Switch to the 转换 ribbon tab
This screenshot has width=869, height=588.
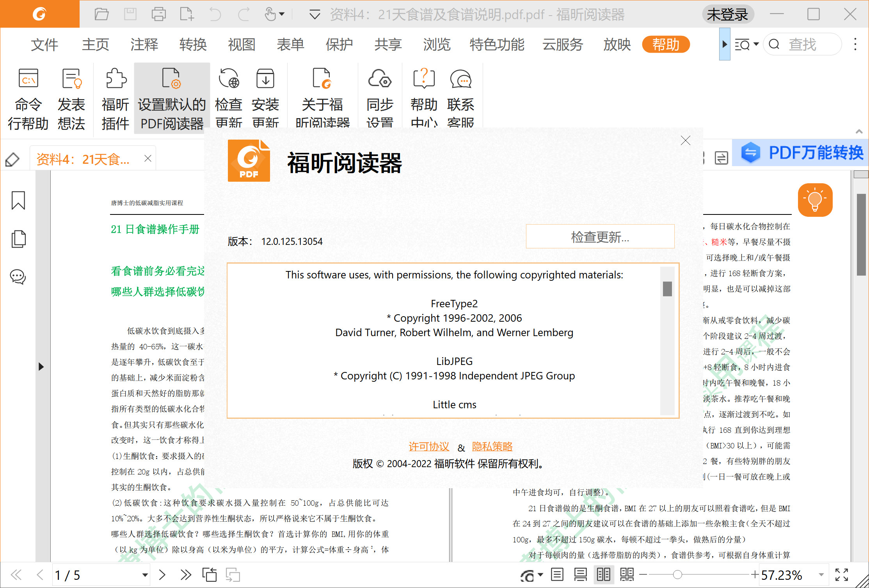[x=193, y=44]
